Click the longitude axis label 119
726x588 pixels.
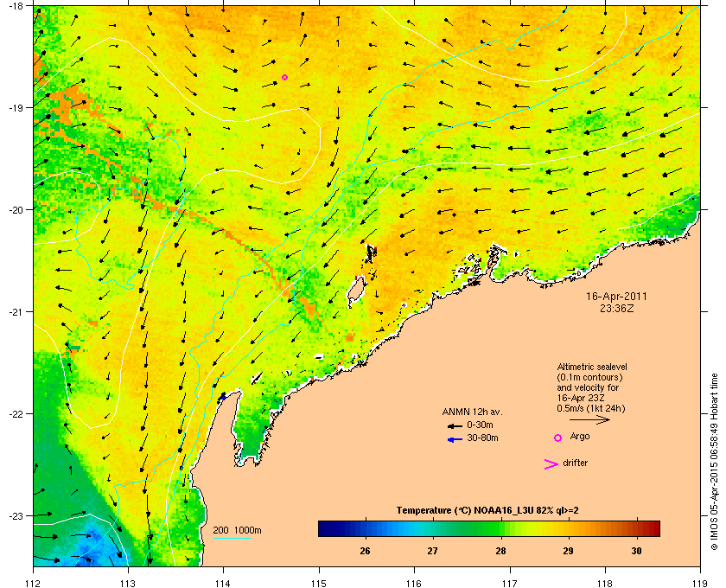pyautogui.click(x=700, y=582)
